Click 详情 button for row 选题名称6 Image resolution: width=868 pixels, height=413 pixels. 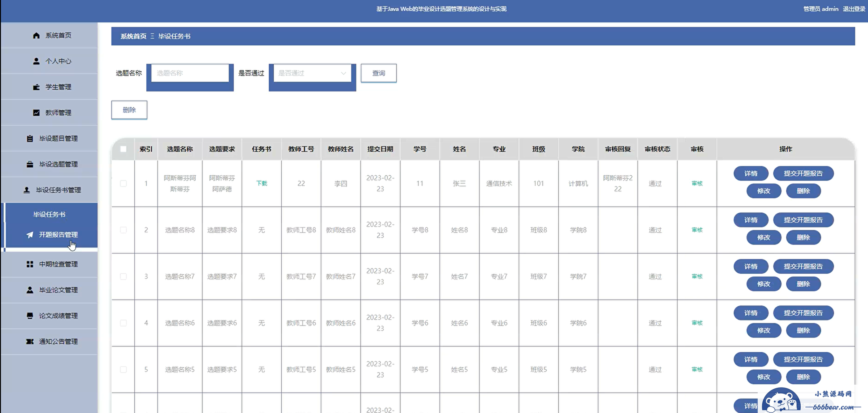tap(751, 313)
